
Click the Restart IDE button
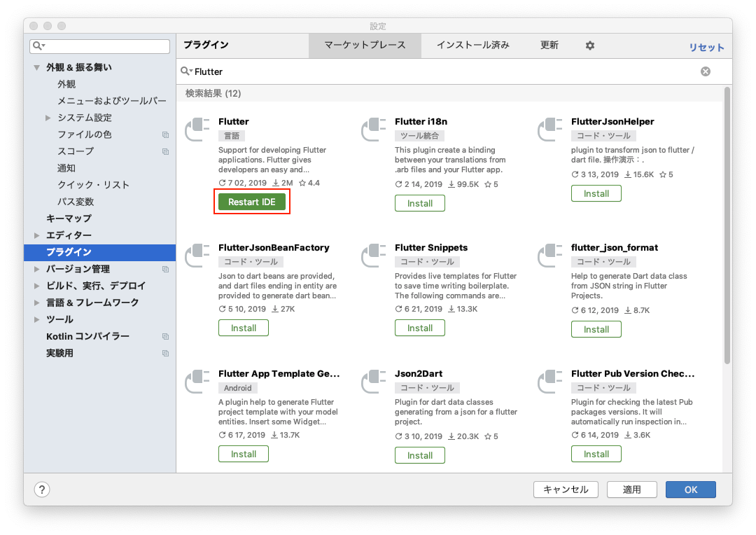tap(251, 202)
